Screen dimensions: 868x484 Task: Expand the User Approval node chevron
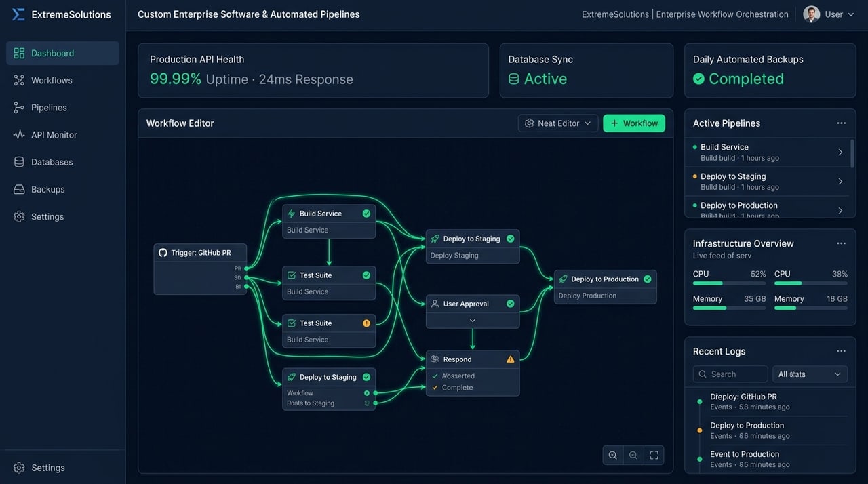coord(473,320)
